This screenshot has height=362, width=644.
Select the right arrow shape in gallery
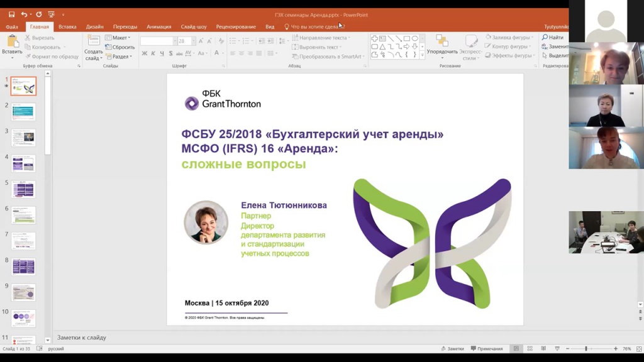coord(407,47)
